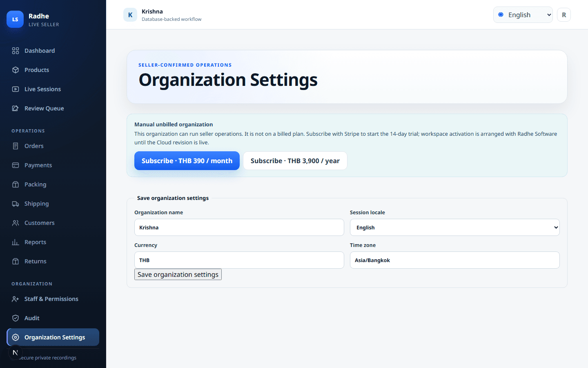
Task: Click the "secure private recordings" footer text
Action: click(x=48, y=358)
